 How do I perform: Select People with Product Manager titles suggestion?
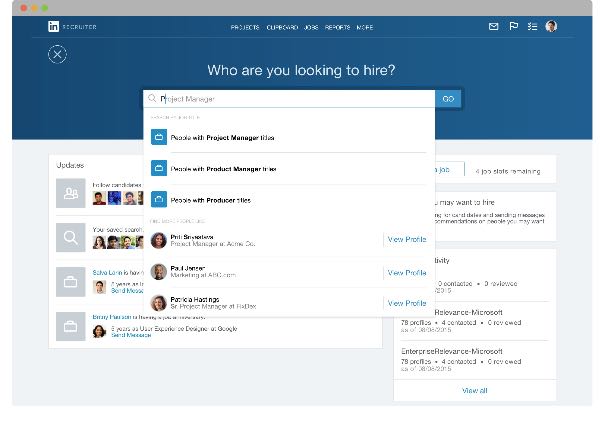point(289,169)
